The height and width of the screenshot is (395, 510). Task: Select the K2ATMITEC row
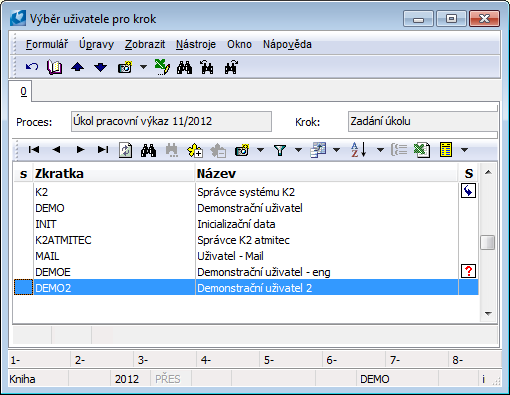[x=246, y=240]
